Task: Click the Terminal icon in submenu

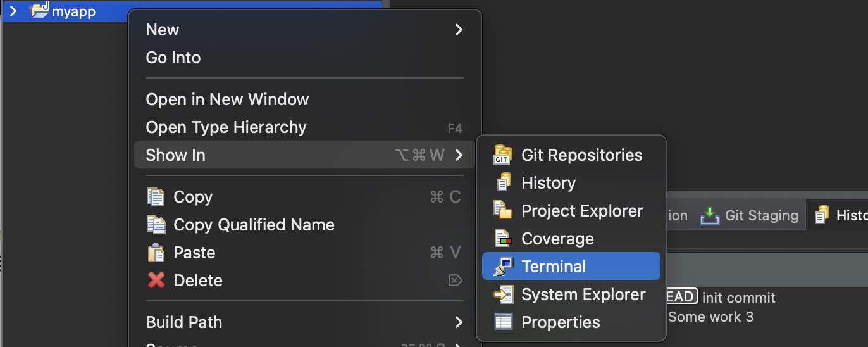Action: click(x=502, y=267)
